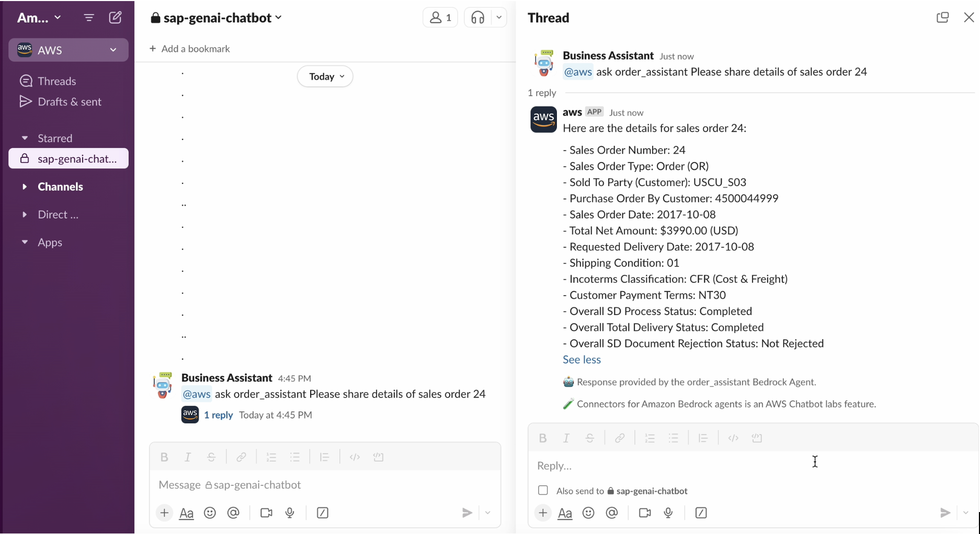The image size is (980, 534).
Task: Open new message compose icon in sidebar header
Action: tap(115, 18)
